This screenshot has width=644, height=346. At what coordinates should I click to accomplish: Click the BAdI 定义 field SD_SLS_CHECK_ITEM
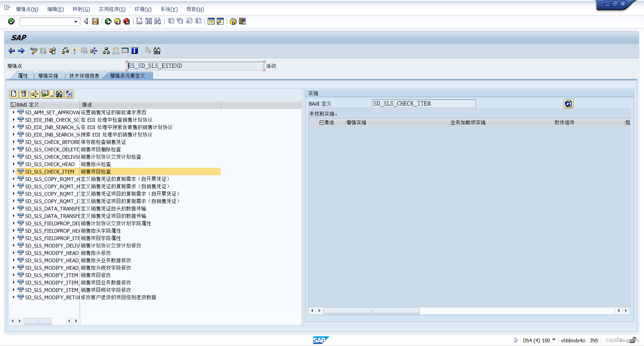click(424, 104)
